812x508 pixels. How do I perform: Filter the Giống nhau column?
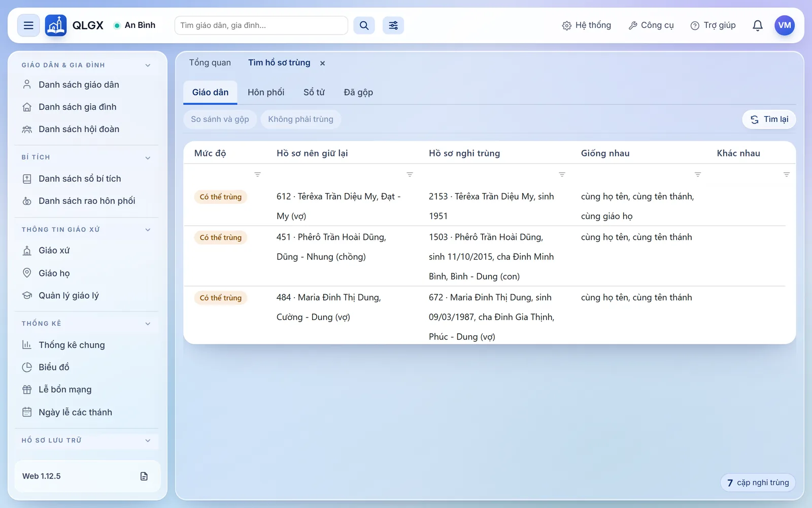[698, 174]
